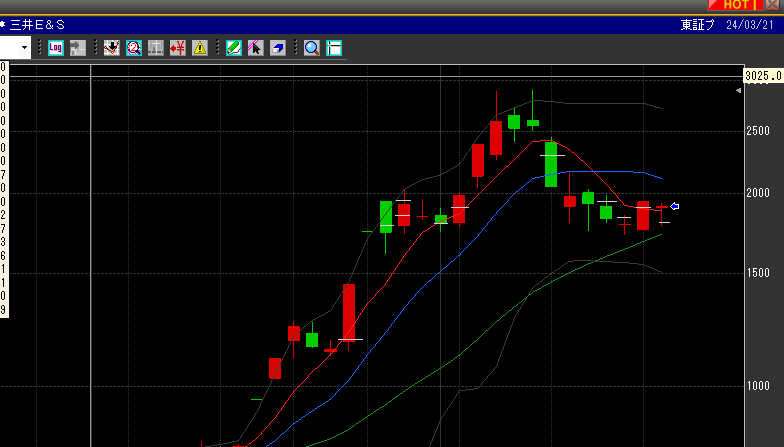Image resolution: width=784 pixels, height=447 pixels.
Task: Click the blue arrow current price marker
Action: coord(675,207)
